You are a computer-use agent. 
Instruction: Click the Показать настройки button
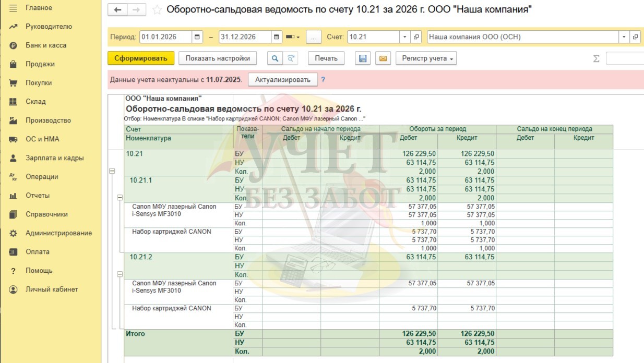pyautogui.click(x=218, y=58)
